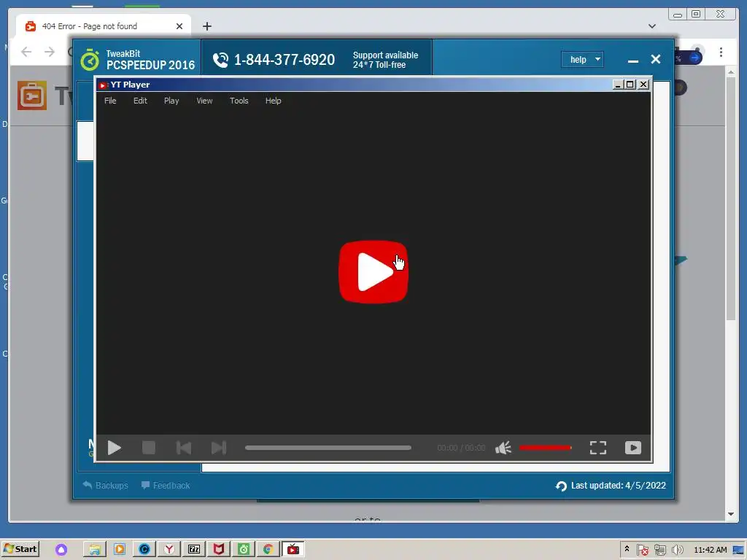Click the scrollbar down arrow in browser
Screen dimensions: 747x560
click(x=731, y=514)
